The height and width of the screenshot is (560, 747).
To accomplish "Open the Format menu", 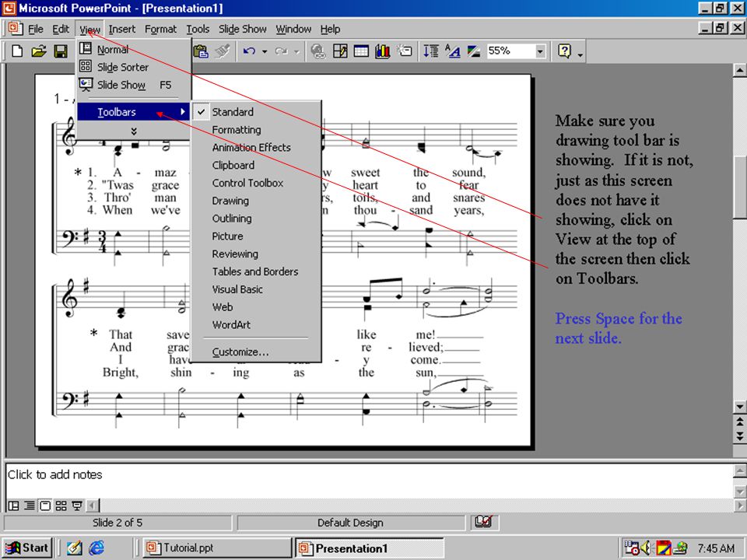I will point(160,29).
